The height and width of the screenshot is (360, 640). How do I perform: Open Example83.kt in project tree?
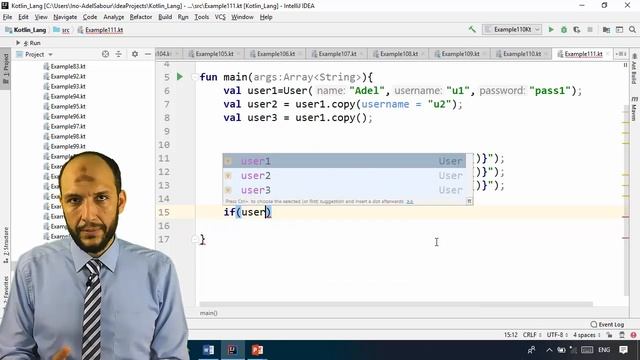pyautogui.click(x=64, y=66)
